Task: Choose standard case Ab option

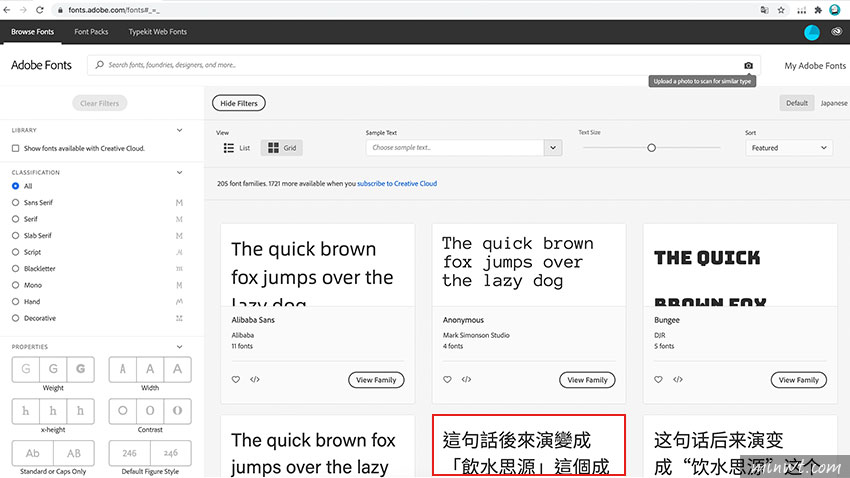Action: pyautogui.click(x=33, y=453)
